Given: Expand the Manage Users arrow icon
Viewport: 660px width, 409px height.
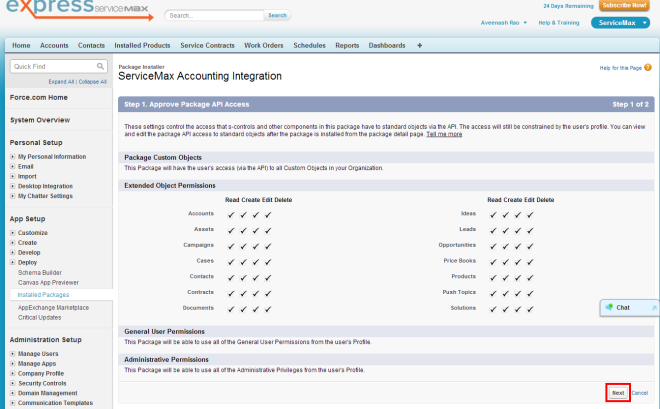Looking at the screenshot, I should click(13, 355).
